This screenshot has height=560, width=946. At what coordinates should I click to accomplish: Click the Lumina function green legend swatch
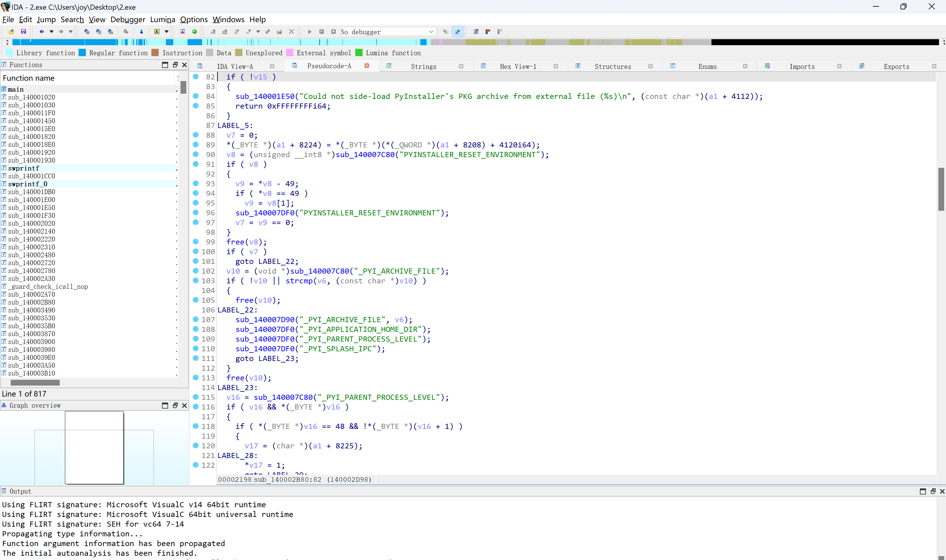click(359, 53)
